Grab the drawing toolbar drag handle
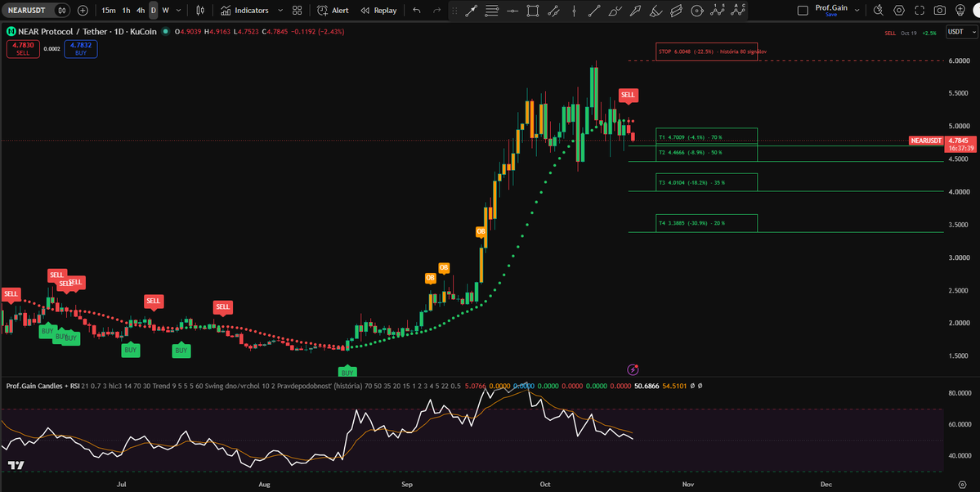This screenshot has width=980, height=492. pos(454,11)
